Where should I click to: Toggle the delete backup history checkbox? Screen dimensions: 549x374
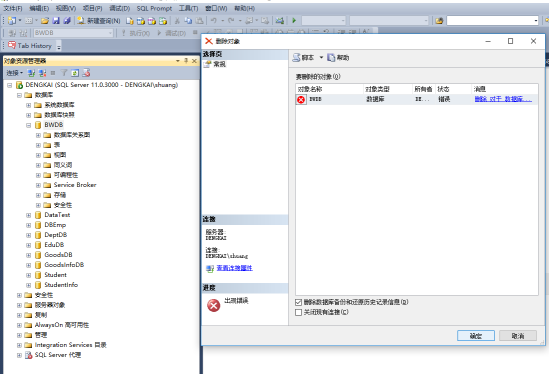coord(299,302)
